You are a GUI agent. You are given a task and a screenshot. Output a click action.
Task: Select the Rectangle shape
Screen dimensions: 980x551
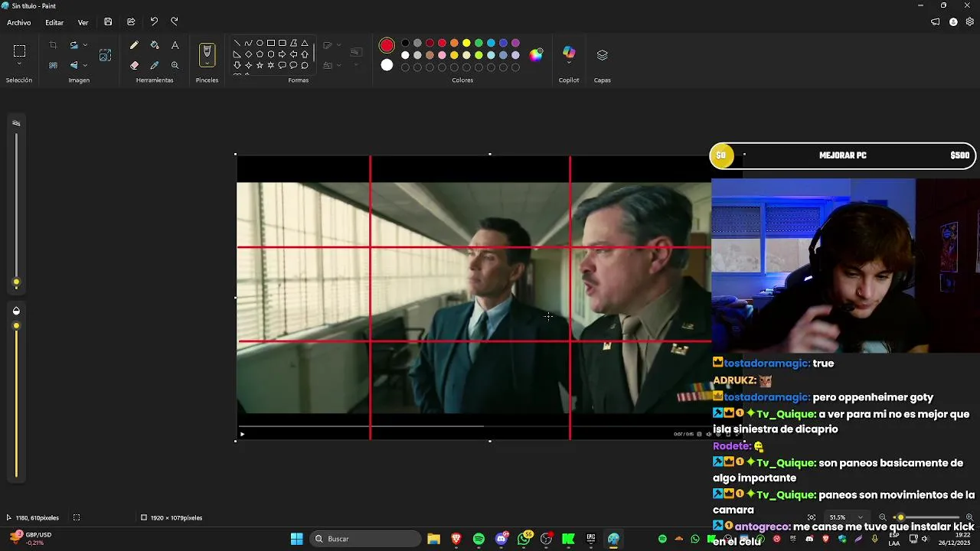click(x=271, y=43)
